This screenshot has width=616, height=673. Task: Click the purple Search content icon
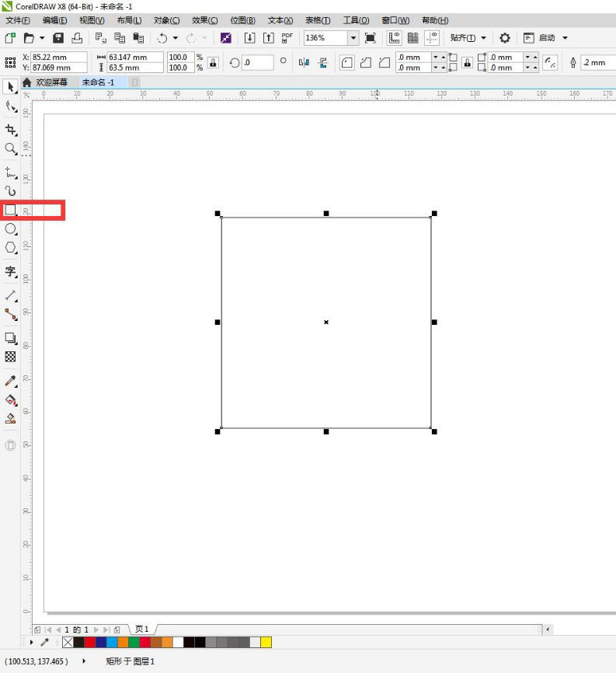click(225, 38)
